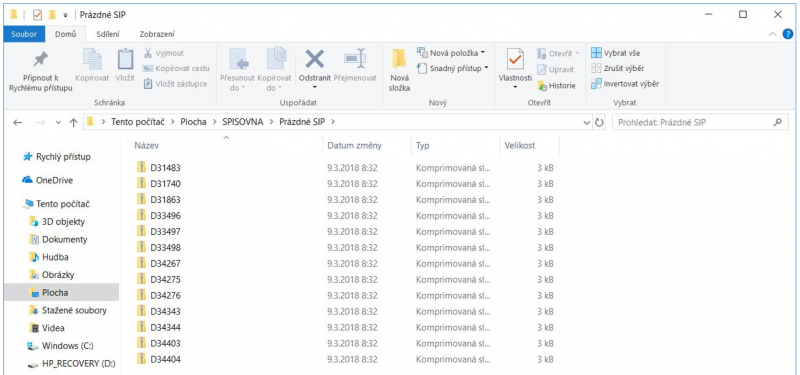Collapse the ribbon with chevron arrow
800x375 pixels.
click(x=772, y=34)
